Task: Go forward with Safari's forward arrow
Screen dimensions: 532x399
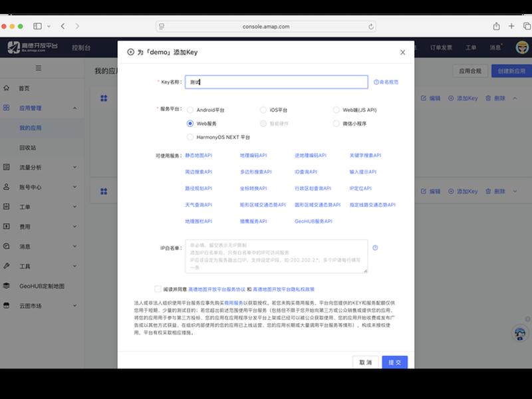Action: click(77, 26)
